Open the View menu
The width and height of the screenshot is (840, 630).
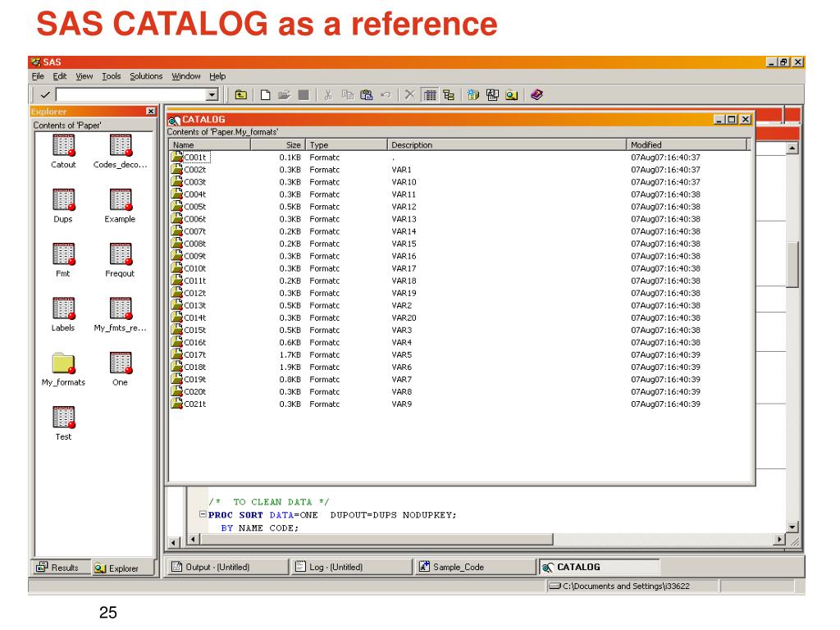point(84,76)
